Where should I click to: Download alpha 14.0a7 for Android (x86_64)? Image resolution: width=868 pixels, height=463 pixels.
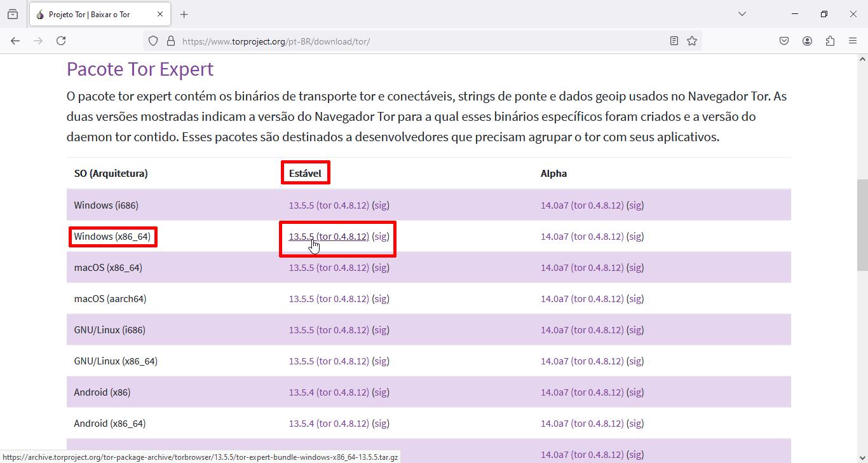pos(582,424)
